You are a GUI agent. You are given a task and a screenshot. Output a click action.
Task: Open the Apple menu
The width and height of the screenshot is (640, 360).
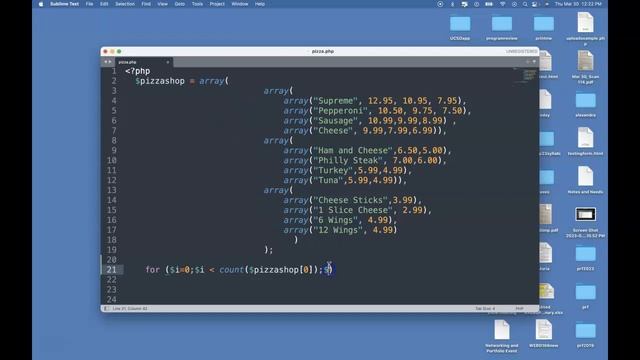[x=41, y=4]
